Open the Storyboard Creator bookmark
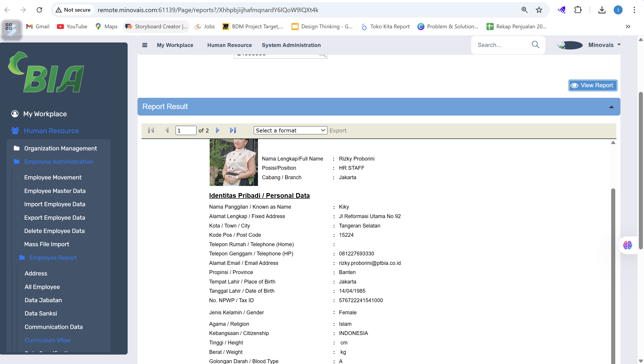 click(156, 27)
